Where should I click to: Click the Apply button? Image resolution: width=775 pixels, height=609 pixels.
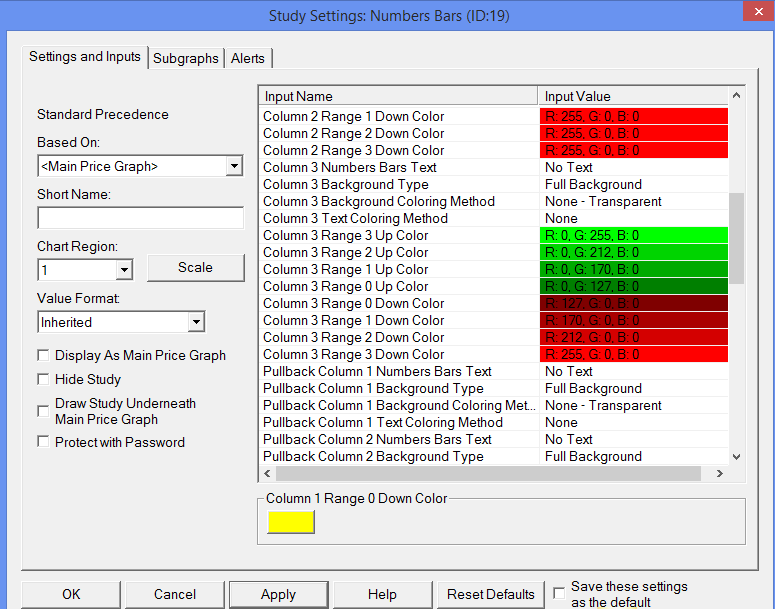click(278, 594)
